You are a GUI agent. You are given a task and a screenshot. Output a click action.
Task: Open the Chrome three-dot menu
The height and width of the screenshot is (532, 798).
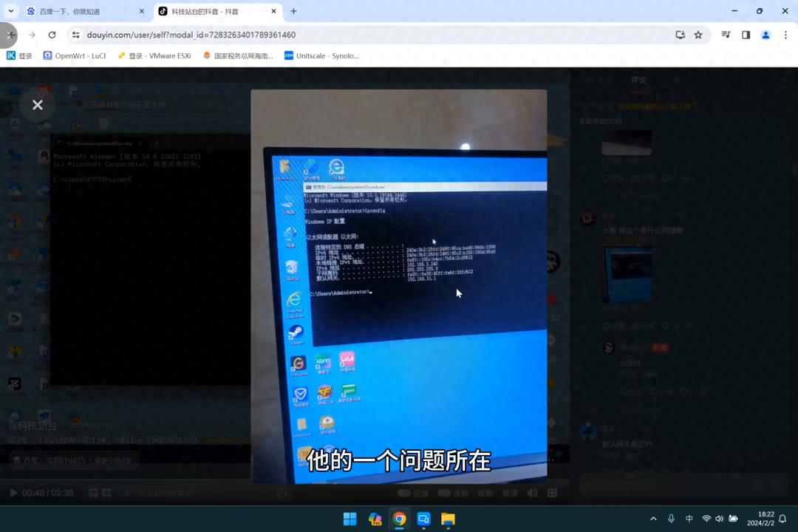(785, 35)
